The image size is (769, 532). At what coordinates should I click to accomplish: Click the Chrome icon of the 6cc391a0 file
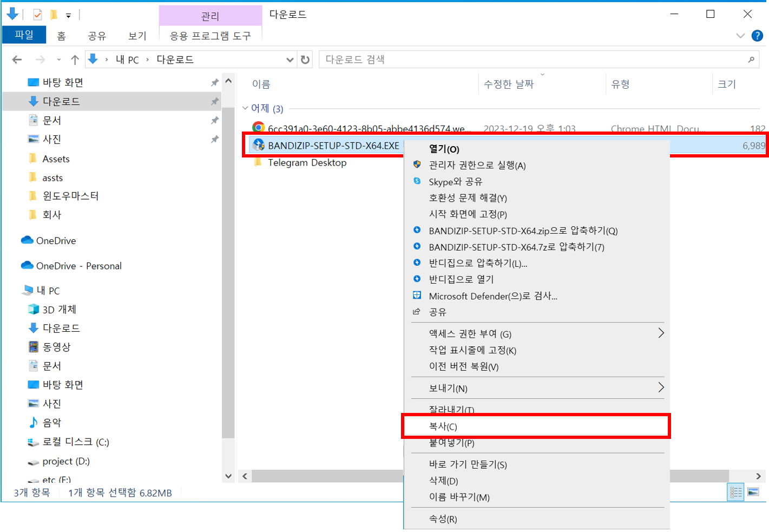(259, 128)
